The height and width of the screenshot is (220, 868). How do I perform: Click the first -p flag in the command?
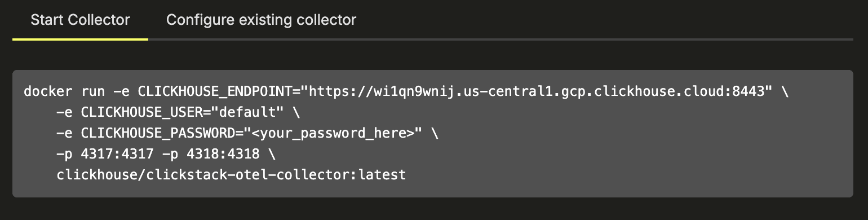(x=64, y=154)
